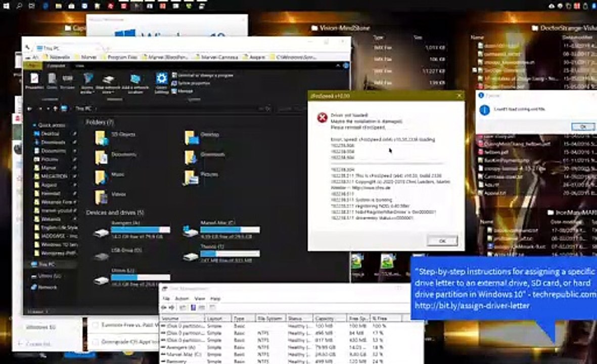This screenshot has width=597, height=364.
Task: Select the Computer ribbon tab
Action: point(56,66)
